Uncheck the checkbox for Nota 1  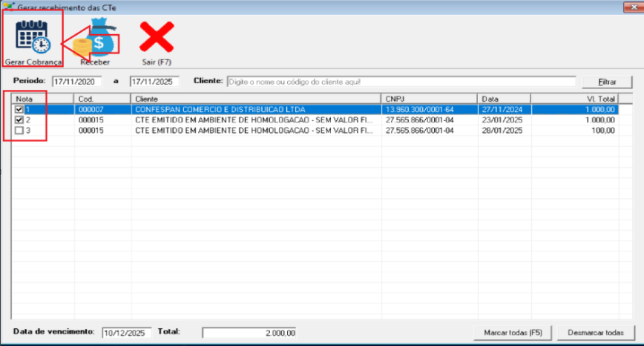19,109
